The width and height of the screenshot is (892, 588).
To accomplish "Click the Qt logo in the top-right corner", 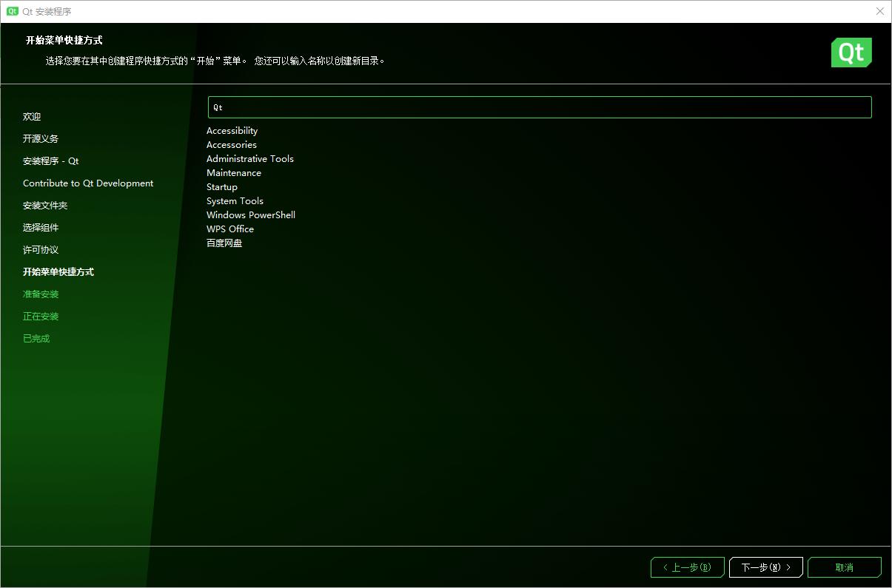I will tap(851, 52).
